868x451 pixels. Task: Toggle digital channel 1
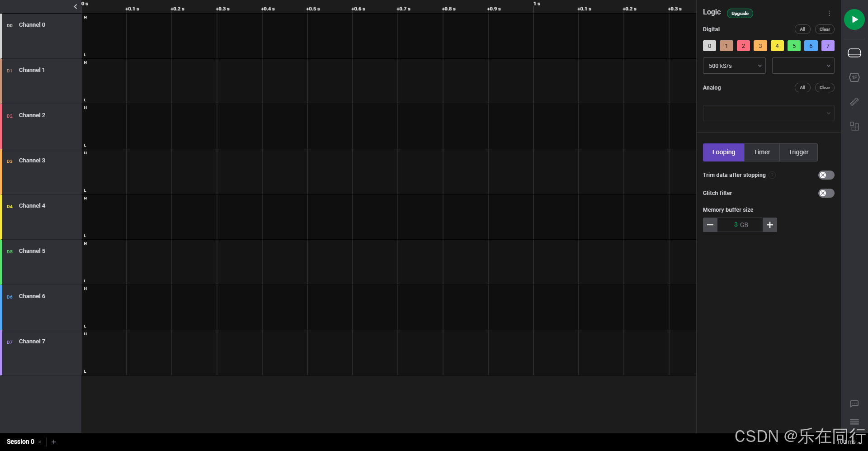click(x=726, y=46)
